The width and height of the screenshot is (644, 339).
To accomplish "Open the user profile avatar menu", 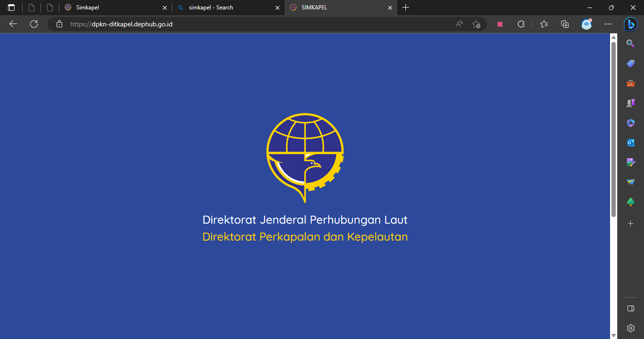I will tap(586, 24).
